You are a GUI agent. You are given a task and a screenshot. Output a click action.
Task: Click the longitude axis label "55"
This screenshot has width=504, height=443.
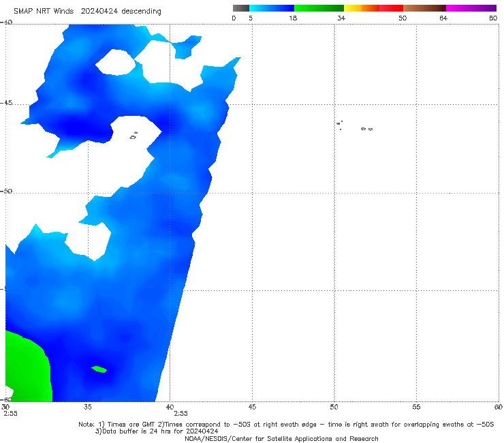point(416,407)
